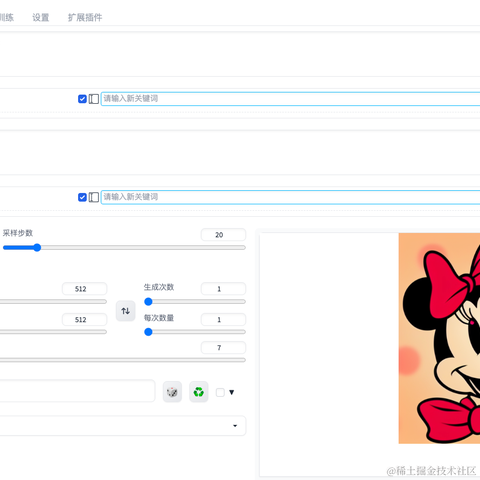This screenshot has height=480, width=480.
Task: Adjust the 采样步数 slider
Action: pyautogui.click(x=124, y=248)
